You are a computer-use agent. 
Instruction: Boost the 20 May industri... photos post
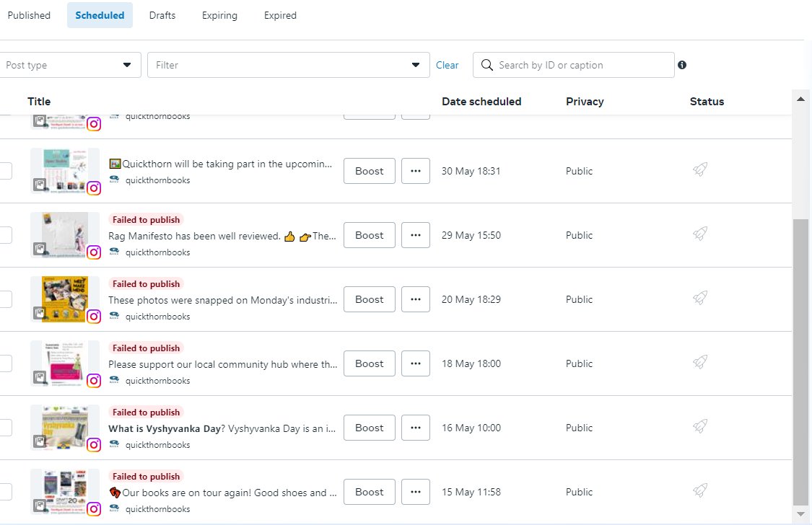coord(370,299)
